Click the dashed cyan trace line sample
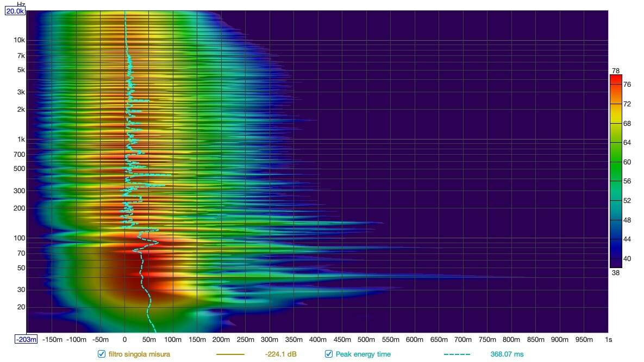Screen dimensions: 644x362 (457, 354)
